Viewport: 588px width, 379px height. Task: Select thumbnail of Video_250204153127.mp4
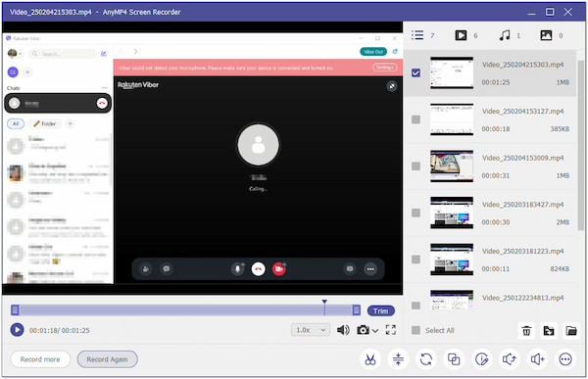point(452,119)
